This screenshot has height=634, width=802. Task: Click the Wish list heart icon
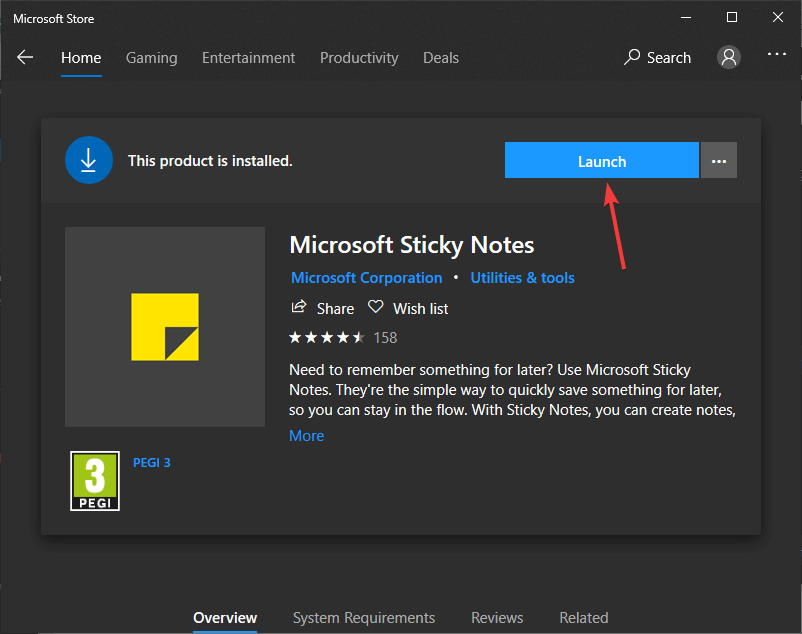click(x=375, y=307)
